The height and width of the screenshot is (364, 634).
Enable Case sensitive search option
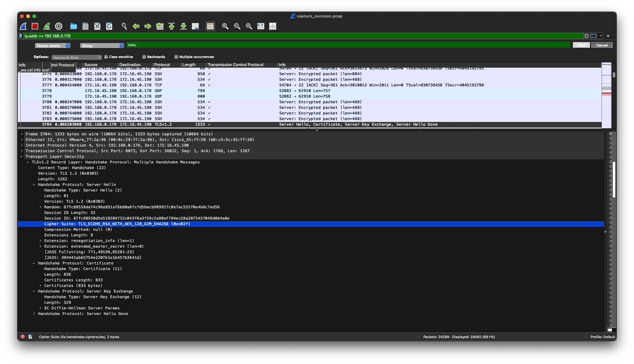coord(106,57)
